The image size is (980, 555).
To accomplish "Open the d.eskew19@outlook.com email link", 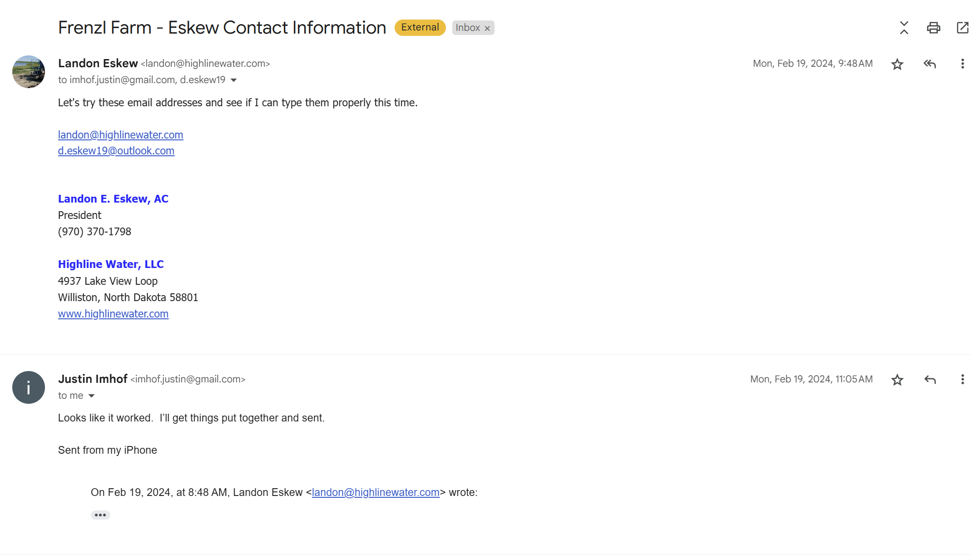I will click(x=116, y=151).
